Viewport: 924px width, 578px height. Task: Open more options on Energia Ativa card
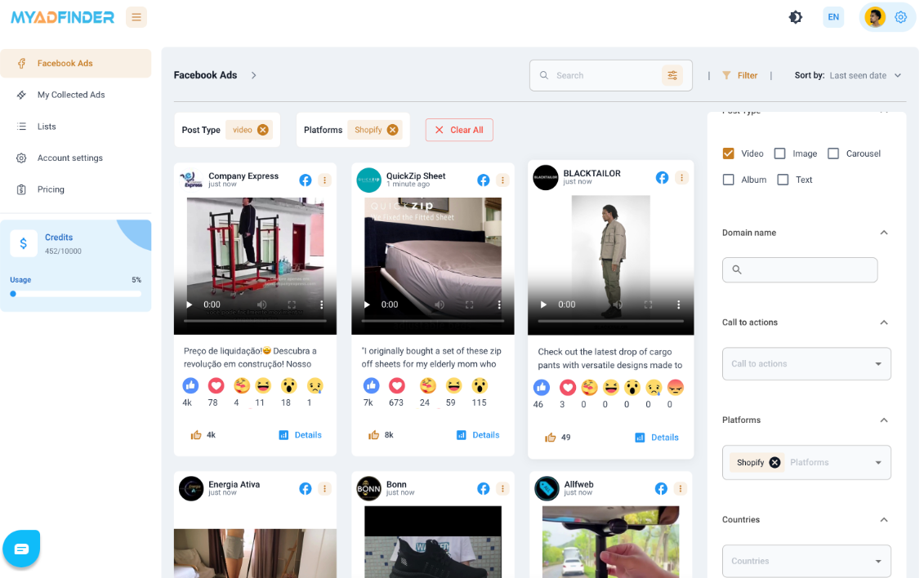click(x=324, y=488)
